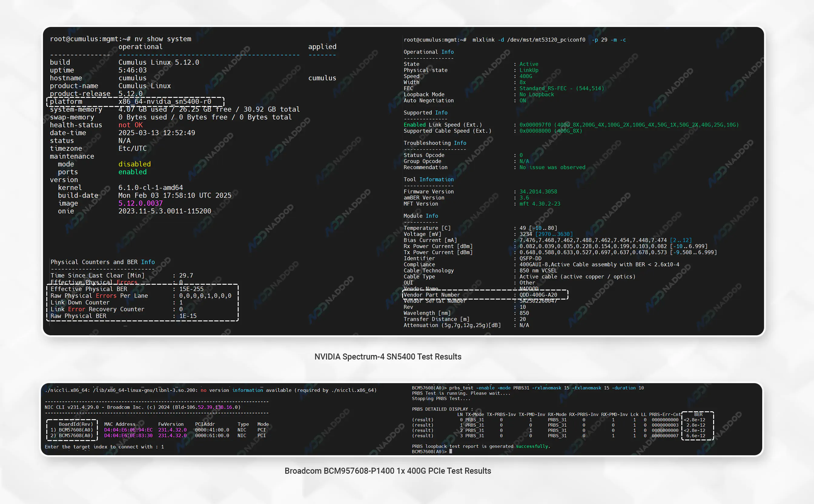Click 'PRBS loopback test report' success message
The width and height of the screenshot is (814, 504).
pos(481,446)
